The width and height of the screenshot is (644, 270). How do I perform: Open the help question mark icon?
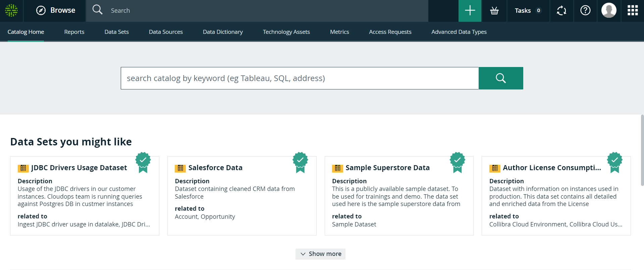point(585,11)
